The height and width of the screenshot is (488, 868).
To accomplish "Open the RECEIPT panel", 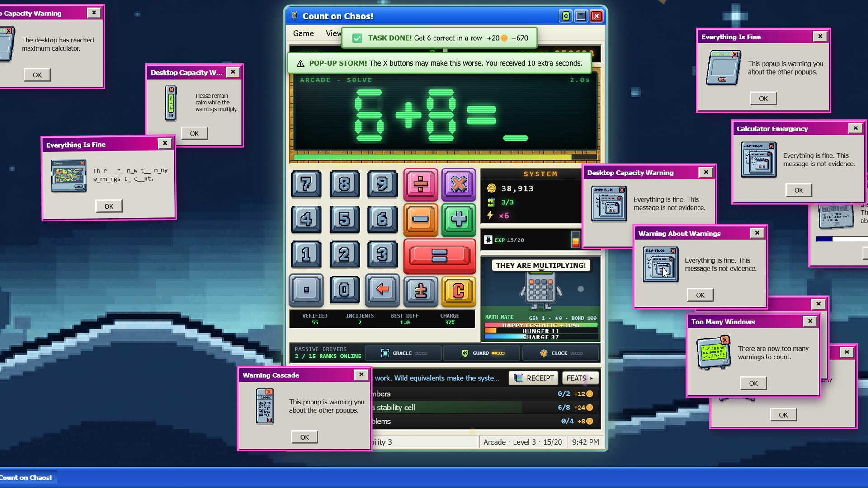I will 533,378.
